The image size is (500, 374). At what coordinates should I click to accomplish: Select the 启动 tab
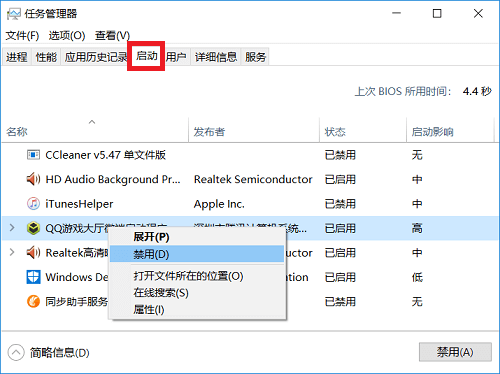click(146, 56)
